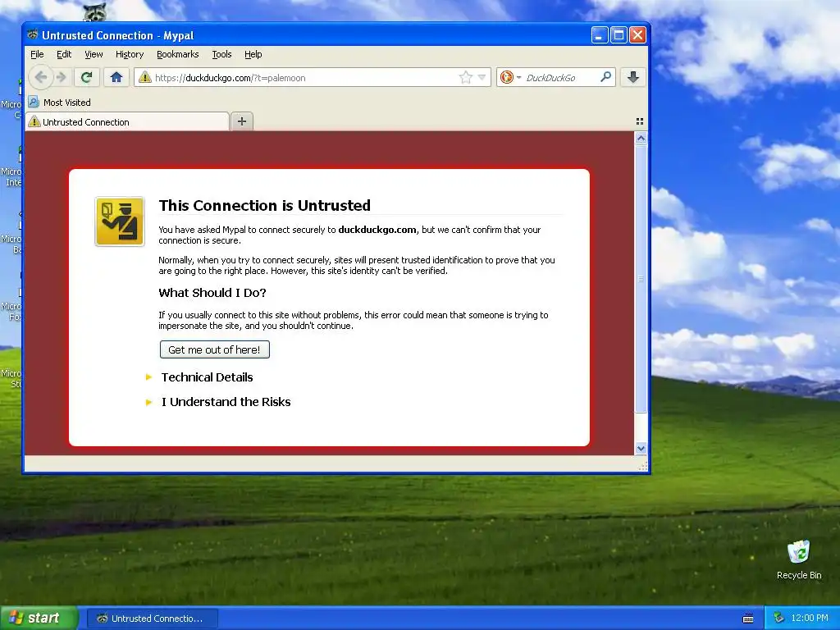Open the Edit menu

(64, 54)
